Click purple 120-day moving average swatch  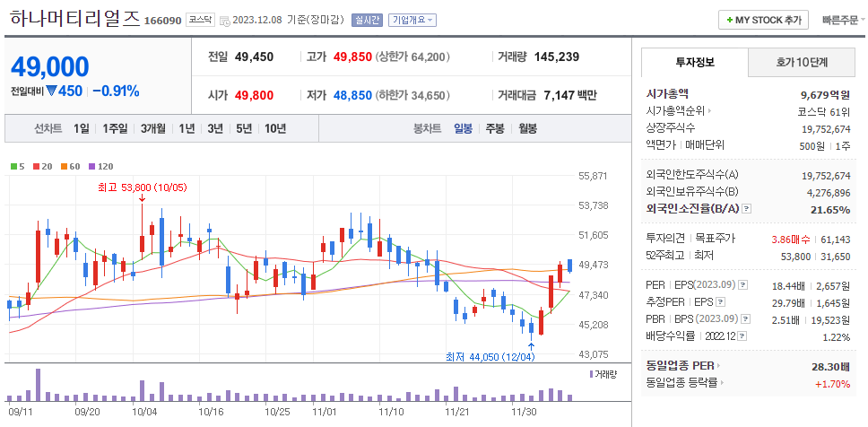[91, 166]
